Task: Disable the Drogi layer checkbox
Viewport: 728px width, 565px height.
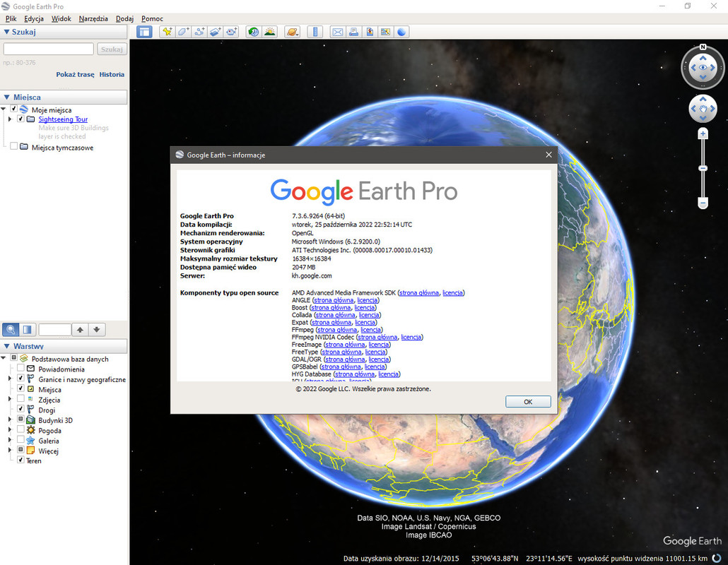Action: pos(20,409)
